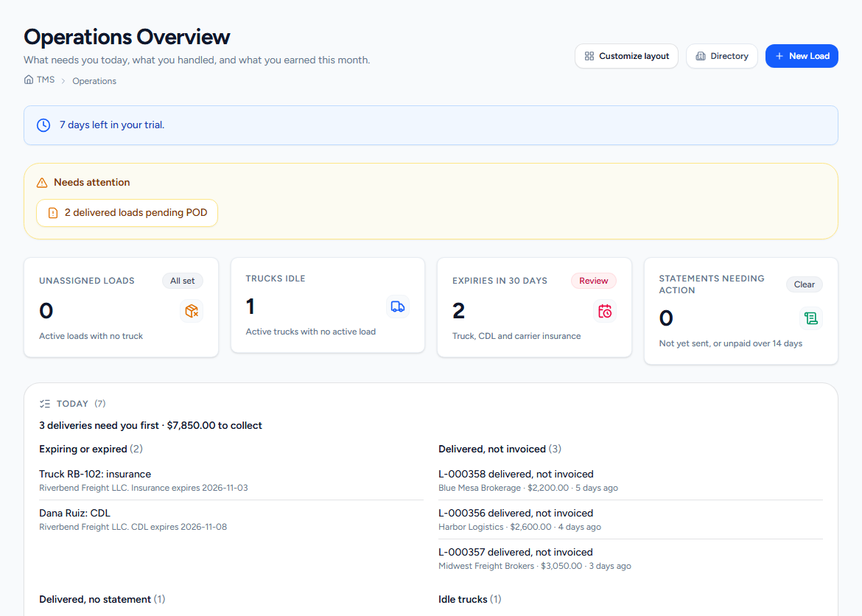
Task: Click the home icon beside TMS breadcrumb
Action: click(x=29, y=80)
